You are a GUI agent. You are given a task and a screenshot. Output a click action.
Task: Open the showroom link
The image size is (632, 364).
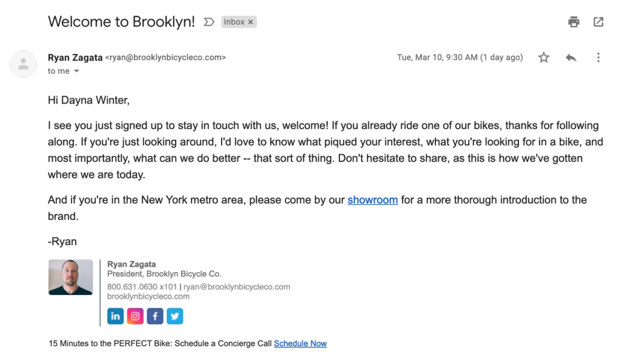point(372,200)
